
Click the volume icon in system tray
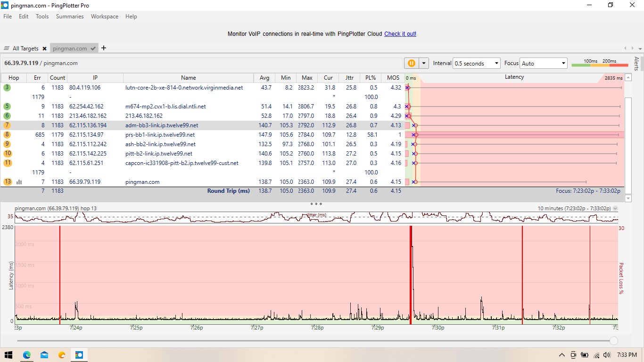[607, 355]
